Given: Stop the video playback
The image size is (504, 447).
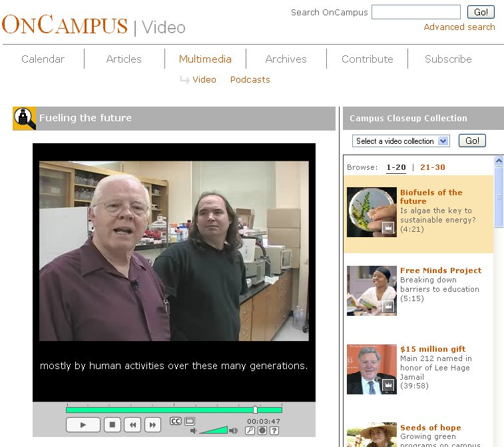Looking at the screenshot, I should tap(112, 425).
